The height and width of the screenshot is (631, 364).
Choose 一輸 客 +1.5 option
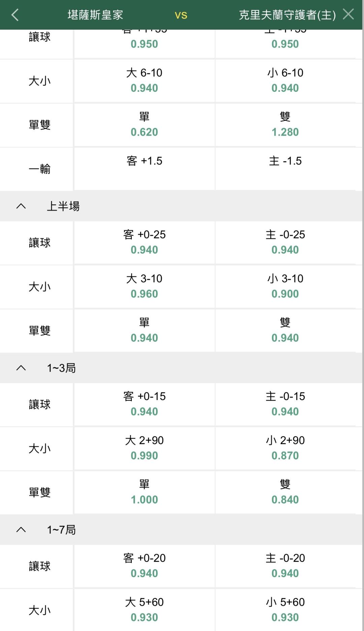click(144, 169)
